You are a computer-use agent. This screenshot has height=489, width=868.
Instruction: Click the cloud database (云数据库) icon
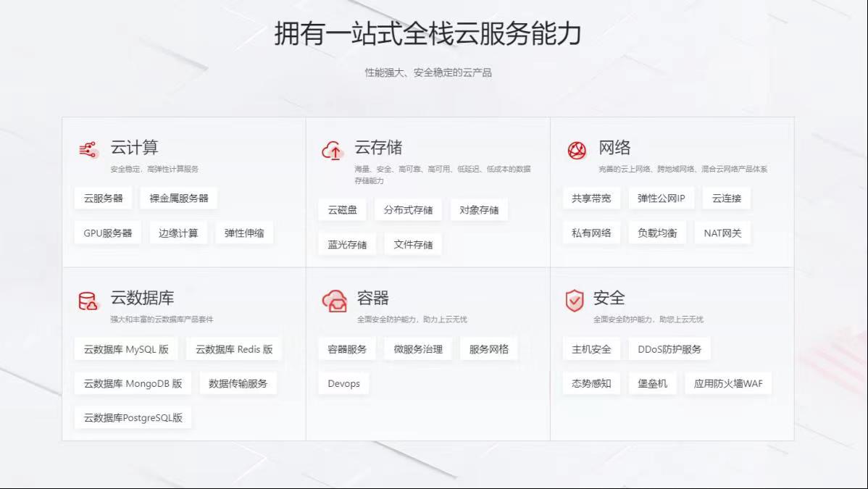pos(88,301)
